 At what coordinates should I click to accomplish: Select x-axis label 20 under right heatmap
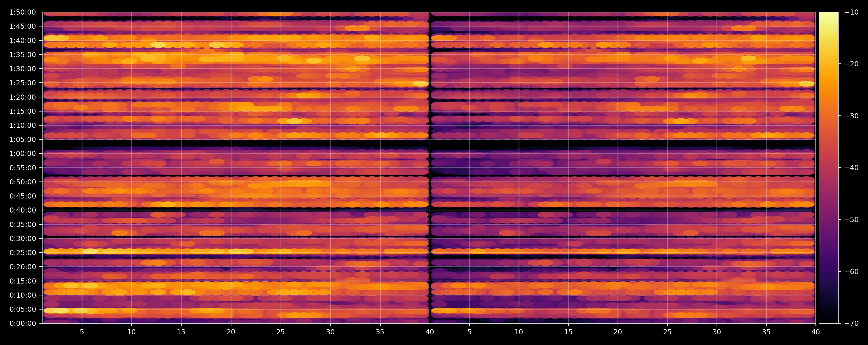[x=618, y=332]
